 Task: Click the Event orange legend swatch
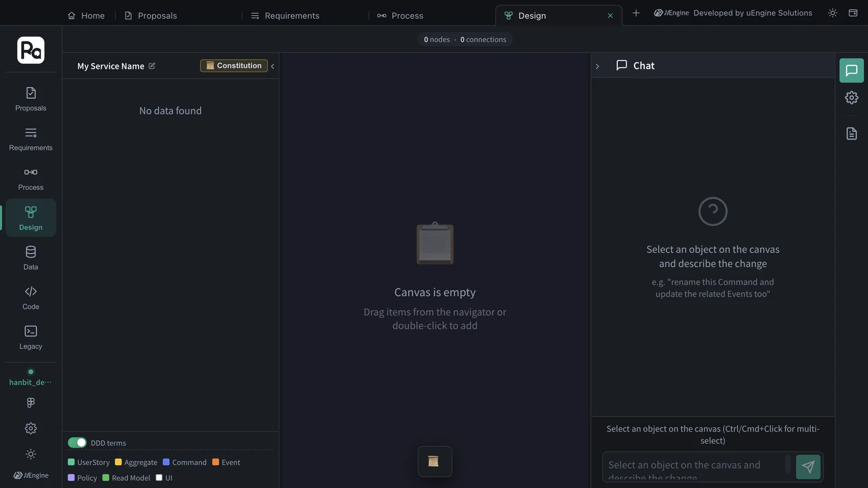215,462
